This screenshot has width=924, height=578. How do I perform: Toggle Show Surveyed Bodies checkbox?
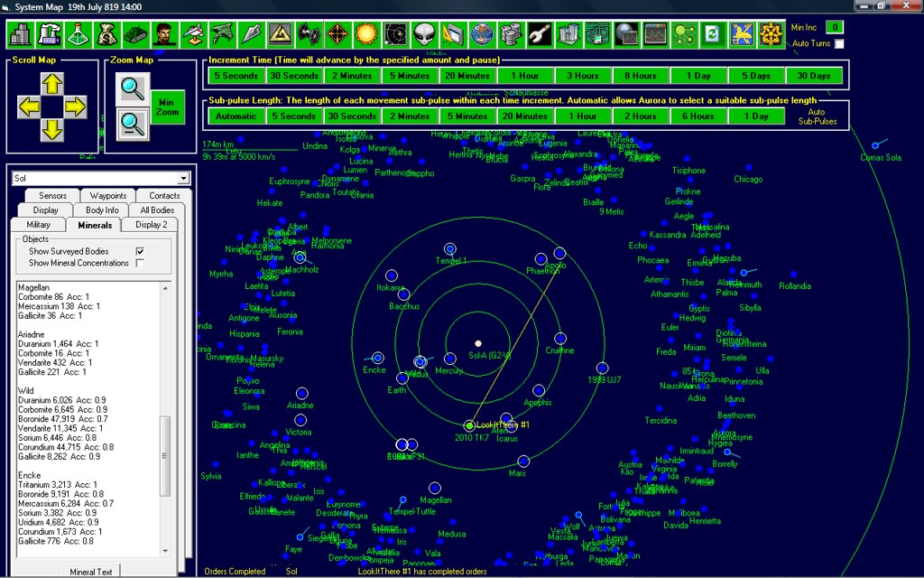click(x=140, y=251)
